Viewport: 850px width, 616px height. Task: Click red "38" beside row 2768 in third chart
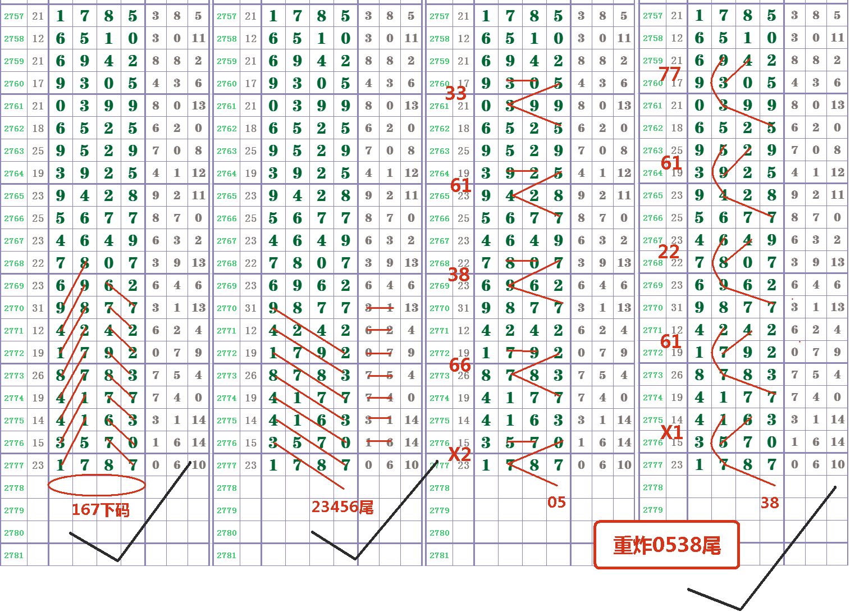click(459, 275)
